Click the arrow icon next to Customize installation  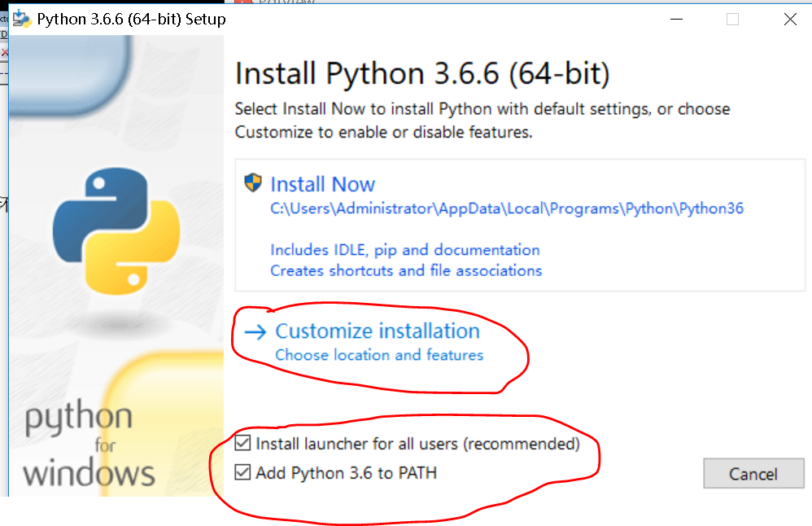255,332
